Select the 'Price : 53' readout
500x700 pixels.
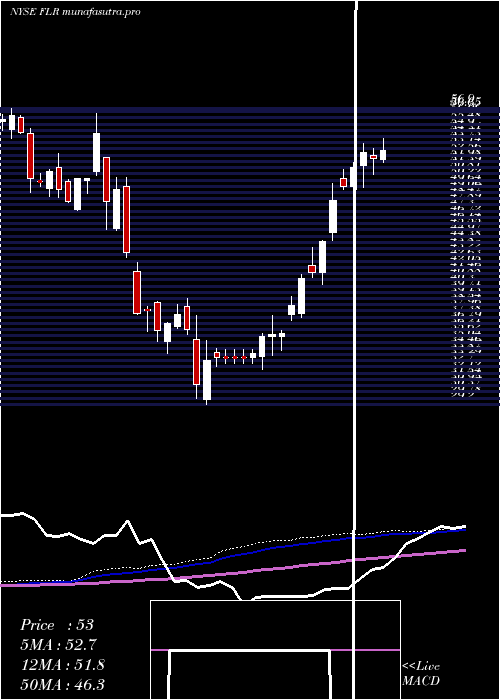(x=57, y=625)
